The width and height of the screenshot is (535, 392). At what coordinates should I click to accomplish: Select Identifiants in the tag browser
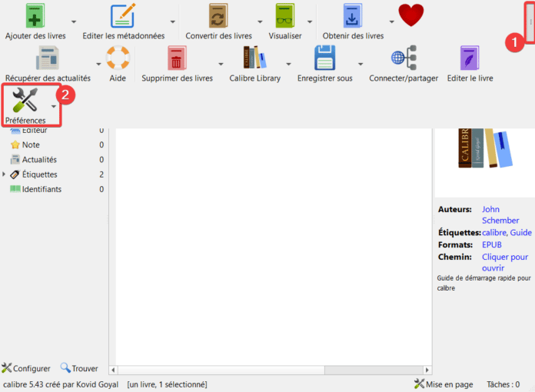coord(42,189)
